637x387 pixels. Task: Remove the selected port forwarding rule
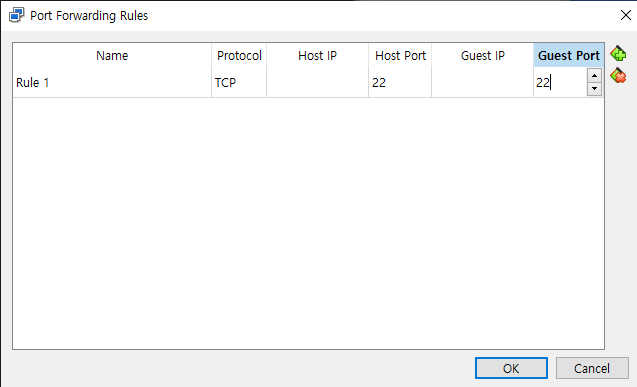pos(618,76)
